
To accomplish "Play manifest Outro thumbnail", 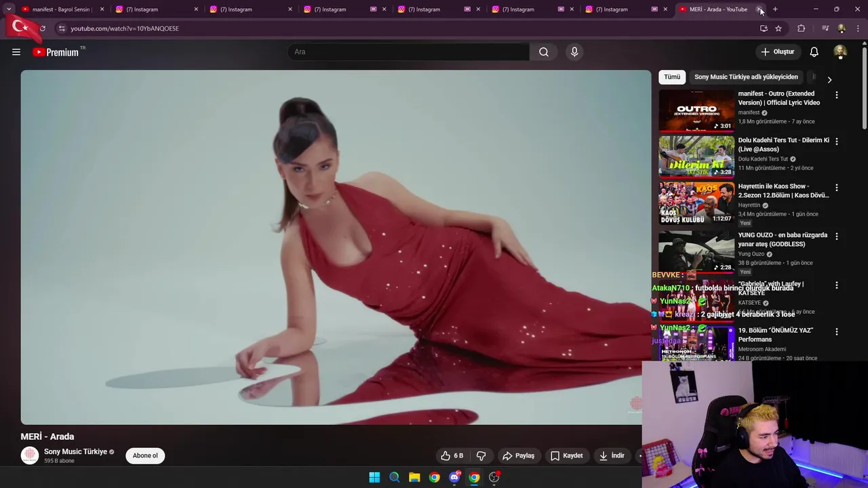I will (x=696, y=110).
